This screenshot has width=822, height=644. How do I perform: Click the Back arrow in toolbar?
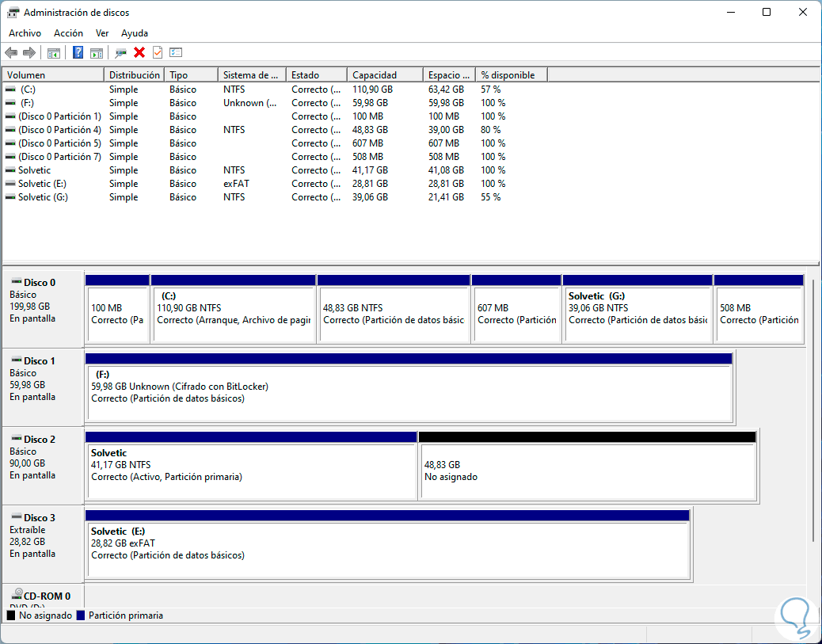pyautogui.click(x=11, y=52)
